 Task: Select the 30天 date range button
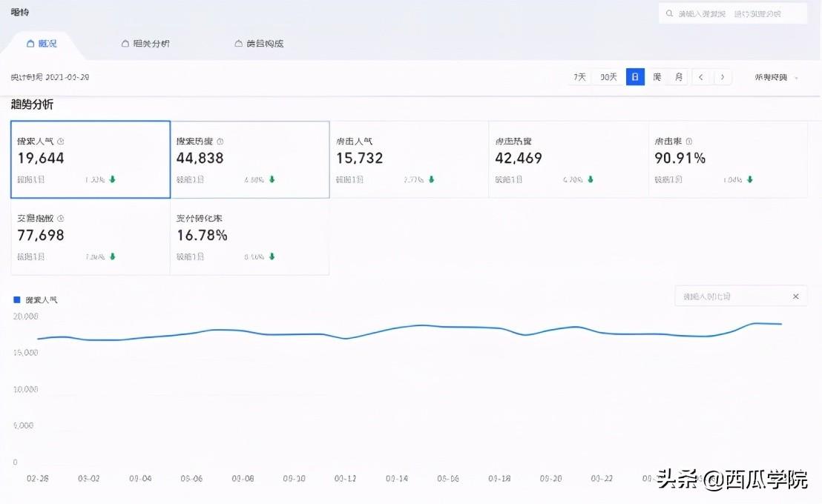[x=608, y=77]
